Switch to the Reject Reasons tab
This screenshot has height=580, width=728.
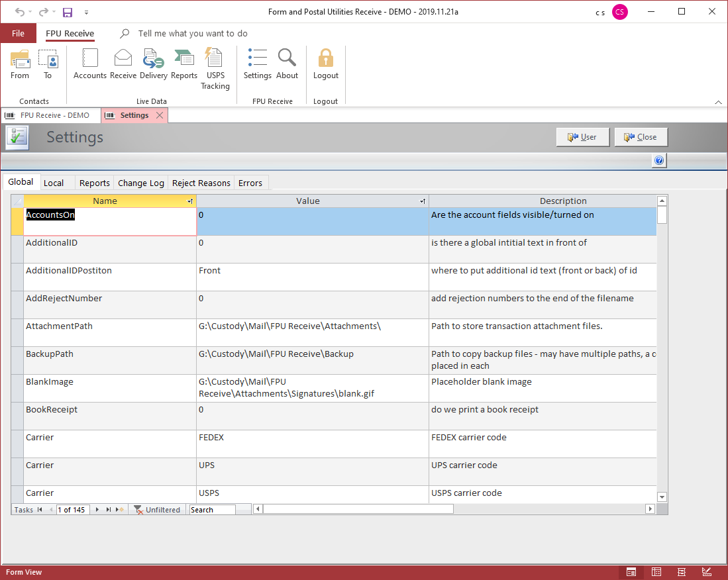coord(201,183)
